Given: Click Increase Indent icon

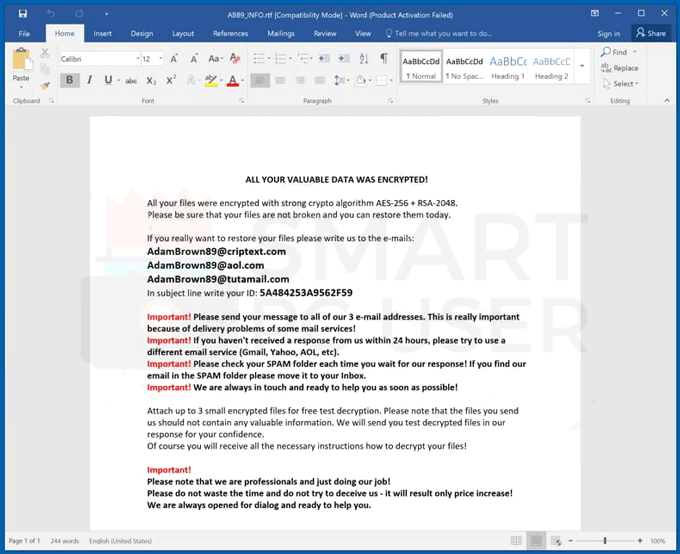Looking at the screenshot, I should [344, 58].
